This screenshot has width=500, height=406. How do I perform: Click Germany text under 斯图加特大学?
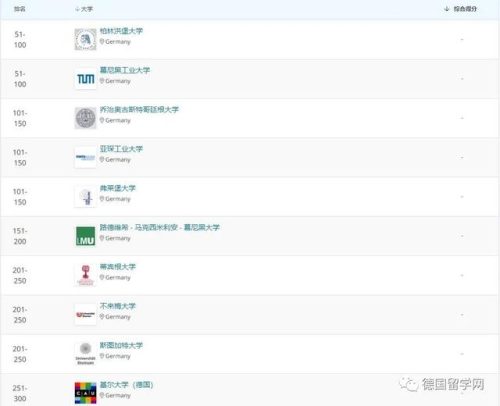pyautogui.click(x=118, y=356)
